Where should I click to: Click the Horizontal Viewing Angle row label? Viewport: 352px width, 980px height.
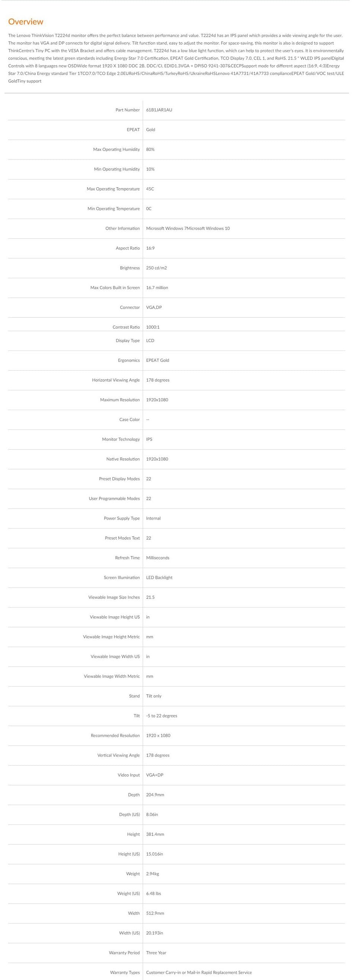tap(116, 380)
